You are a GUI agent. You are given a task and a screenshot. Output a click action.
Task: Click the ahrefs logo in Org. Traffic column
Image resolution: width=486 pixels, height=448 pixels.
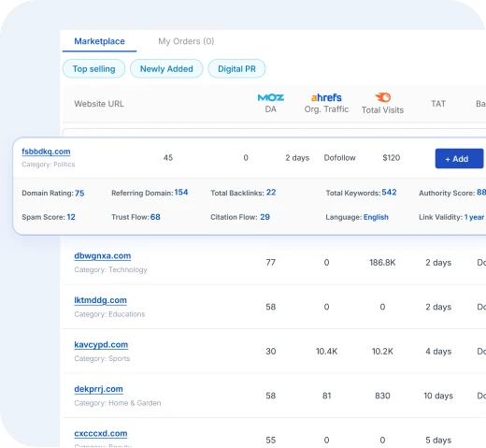point(326,97)
